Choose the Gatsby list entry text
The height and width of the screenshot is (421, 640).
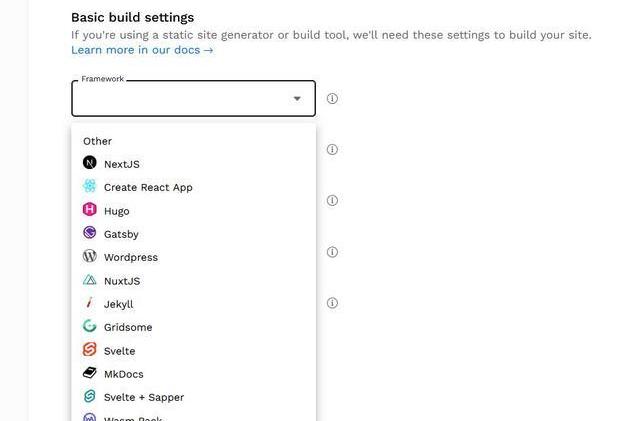pos(121,234)
